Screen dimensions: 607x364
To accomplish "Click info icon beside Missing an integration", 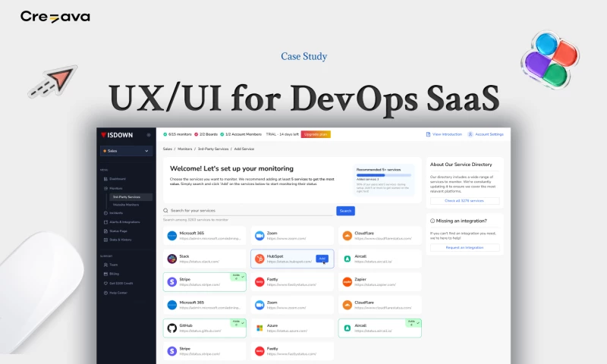I will (432, 221).
